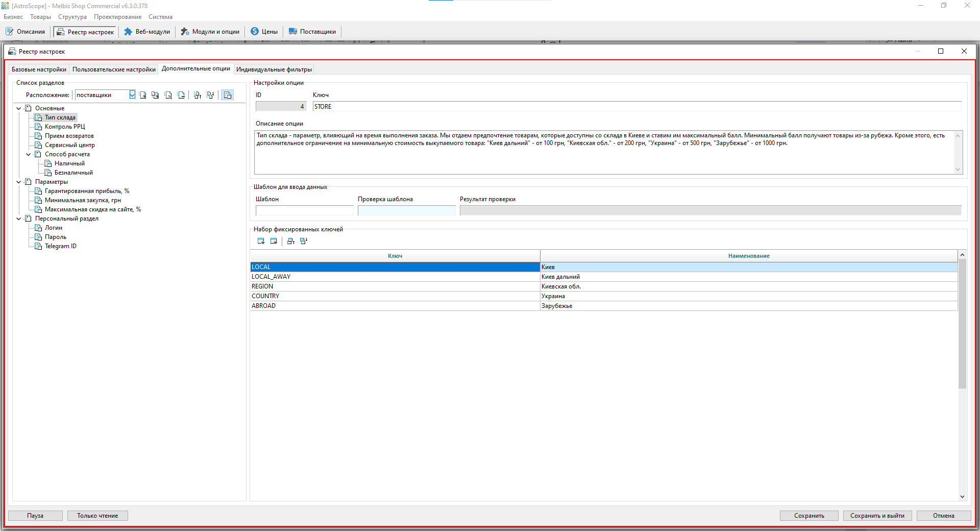Click the Ключ input field with STORE

[x=637, y=107]
